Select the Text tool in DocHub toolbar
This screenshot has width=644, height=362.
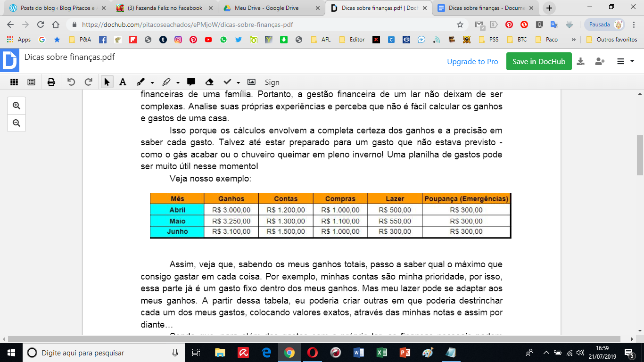pyautogui.click(x=123, y=82)
